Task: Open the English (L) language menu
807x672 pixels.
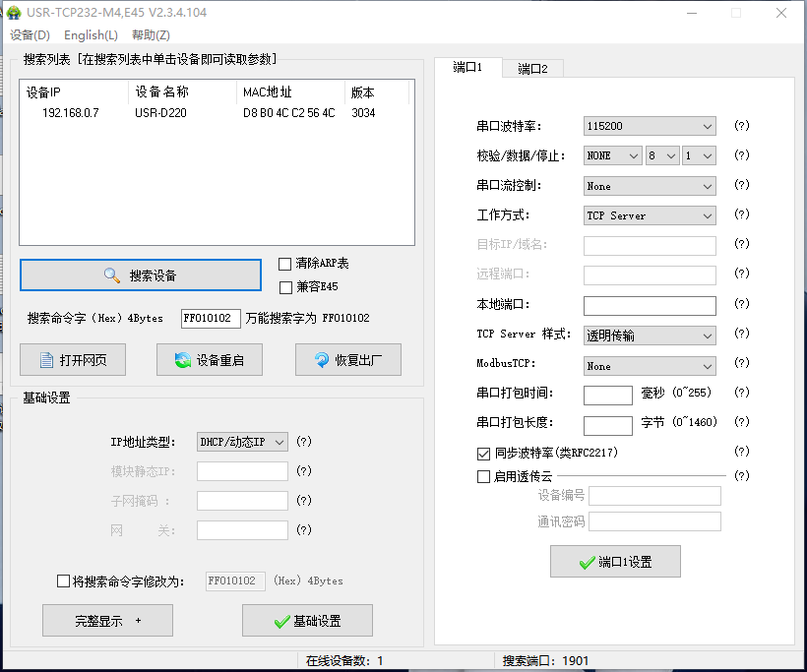Action: coord(91,35)
